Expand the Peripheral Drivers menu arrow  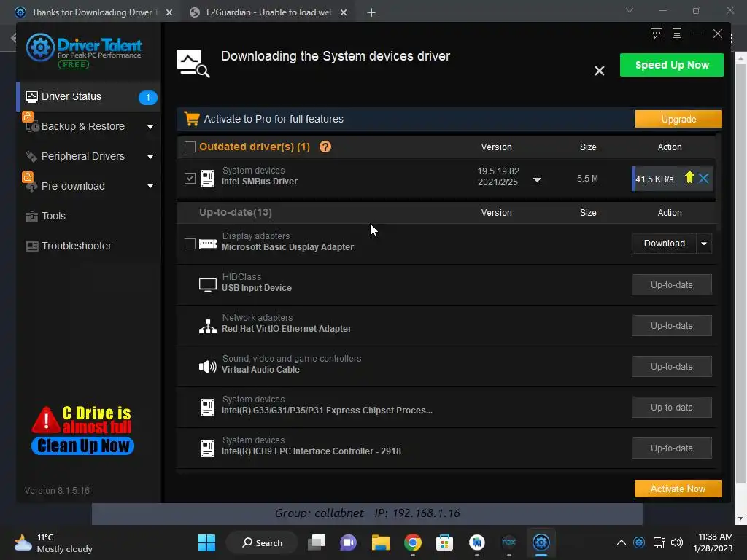(x=150, y=157)
